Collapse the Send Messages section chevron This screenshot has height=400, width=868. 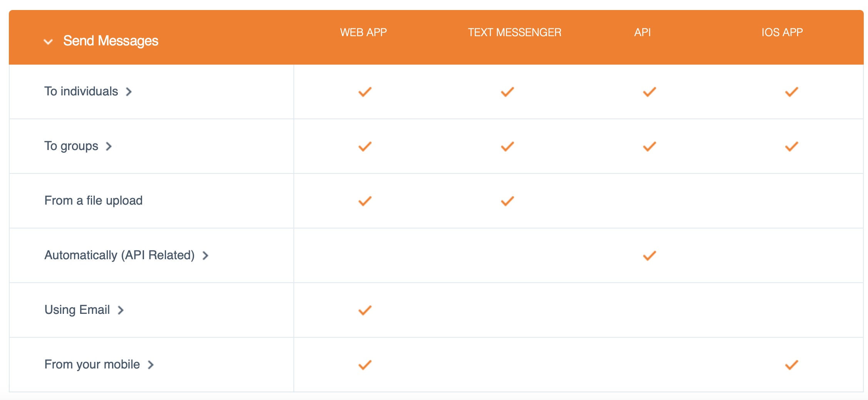[x=48, y=42]
